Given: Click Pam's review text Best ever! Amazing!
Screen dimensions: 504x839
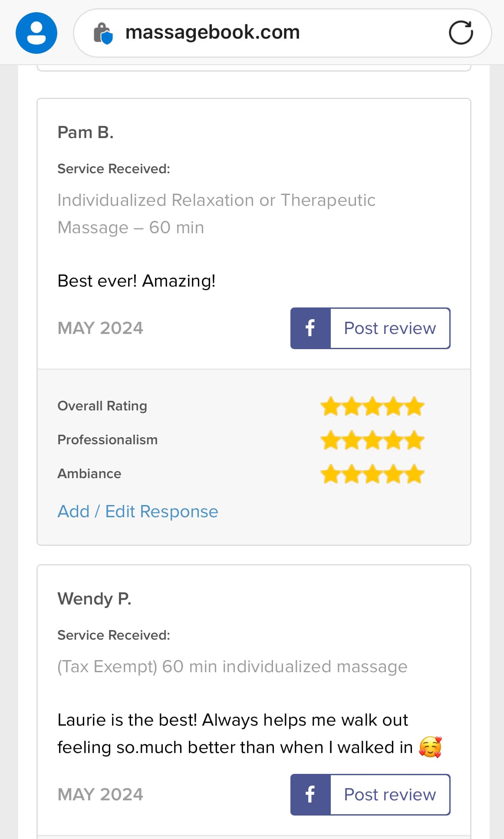Looking at the screenshot, I should [x=136, y=281].
